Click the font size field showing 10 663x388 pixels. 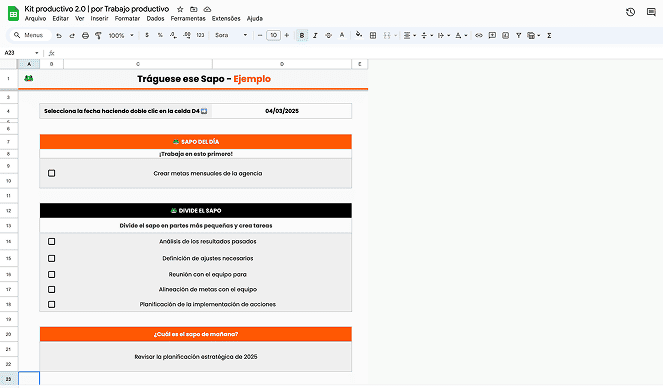(x=274, y=36)
